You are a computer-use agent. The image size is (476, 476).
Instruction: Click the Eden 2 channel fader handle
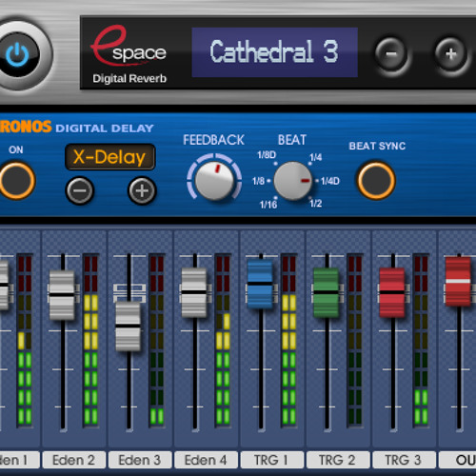coord(62,295)
